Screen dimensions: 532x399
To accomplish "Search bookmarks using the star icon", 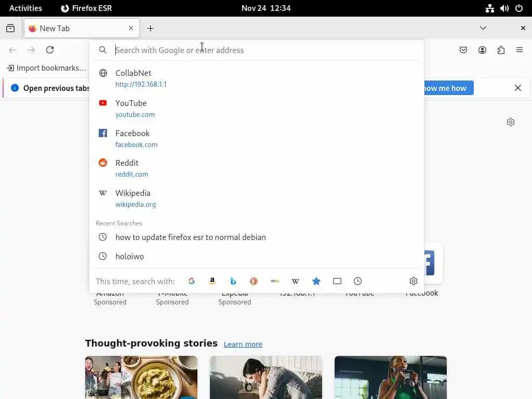I will (316, 281).
